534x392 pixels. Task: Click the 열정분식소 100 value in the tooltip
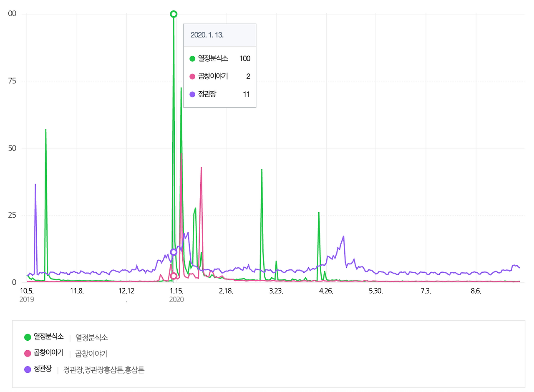pyautogui.click(x=246, y=59)
